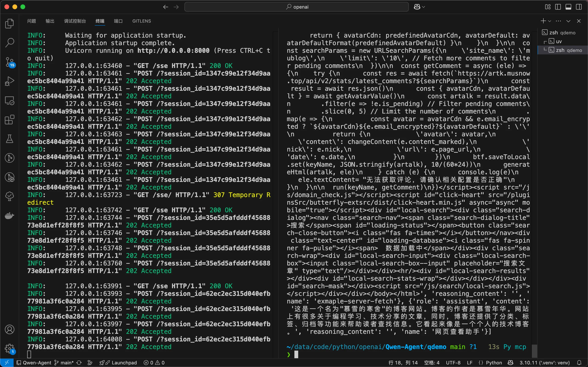Open the remote connection dropdown next to search bar

coord(419,7)
